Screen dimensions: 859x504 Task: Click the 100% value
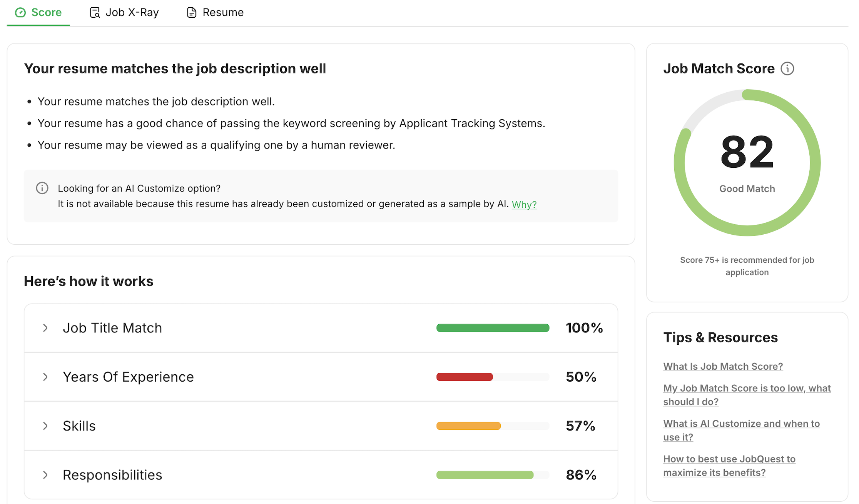tap(584, 328)
